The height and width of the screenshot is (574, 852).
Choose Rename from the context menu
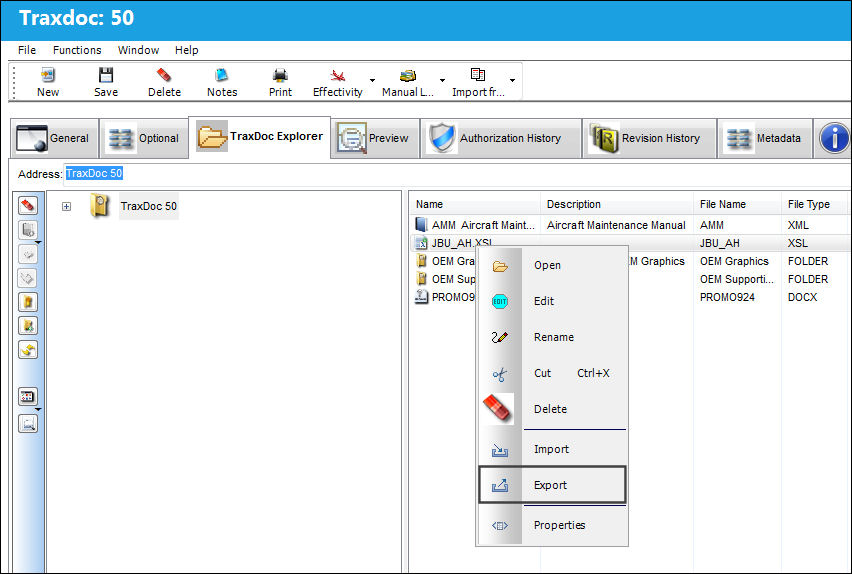coord(552,337)
